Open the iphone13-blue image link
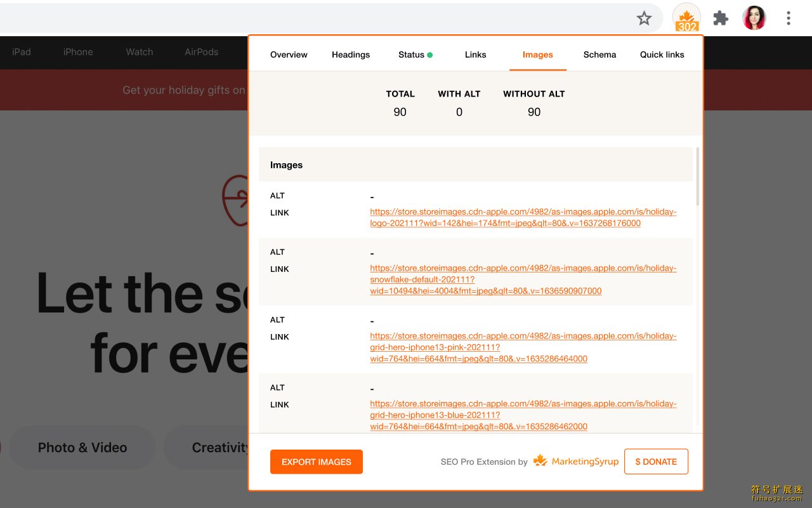This screenshot has height=508, width=812. (x=523, y=415)
